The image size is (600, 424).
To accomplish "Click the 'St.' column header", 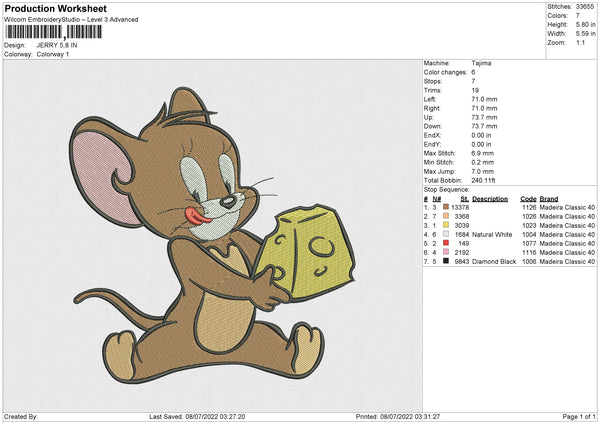I will pyautogui.click(x=465, y=199).
